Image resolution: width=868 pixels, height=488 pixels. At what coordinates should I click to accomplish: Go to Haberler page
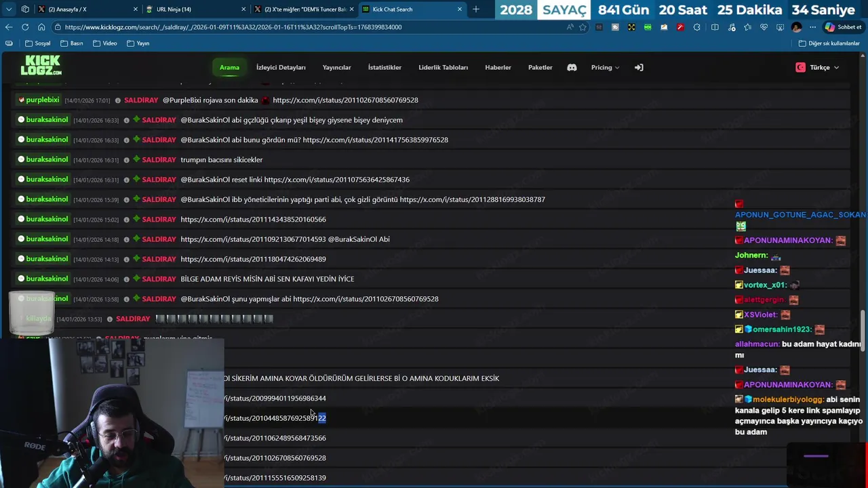(498, 67)
